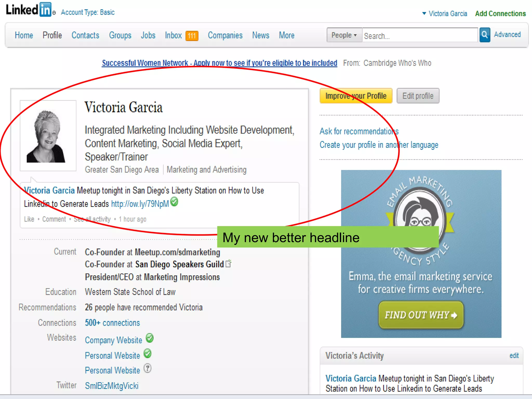The width and height of the screenshot is (532, 399).
Task: Click into the Search text field
Action: 420,35
